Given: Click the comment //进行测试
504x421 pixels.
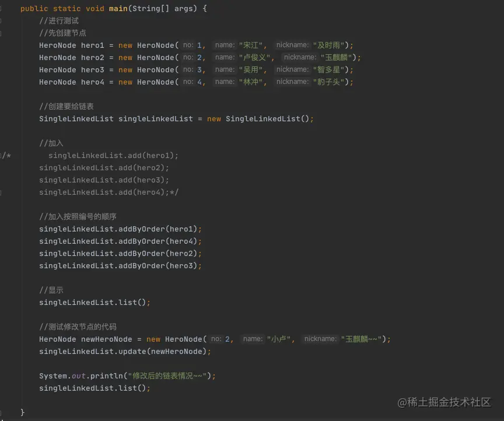Looking at the screenshot, I should (59, 21).
